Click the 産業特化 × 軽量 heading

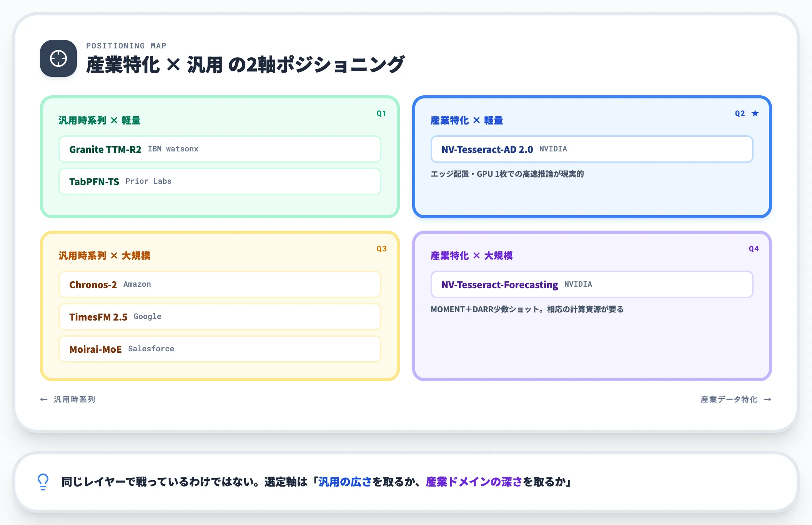point(467,120)
